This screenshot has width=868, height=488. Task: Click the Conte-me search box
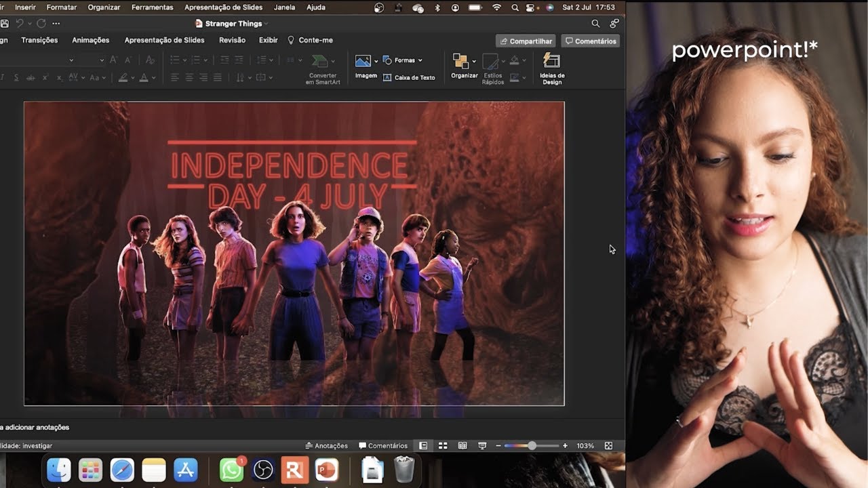310,41
